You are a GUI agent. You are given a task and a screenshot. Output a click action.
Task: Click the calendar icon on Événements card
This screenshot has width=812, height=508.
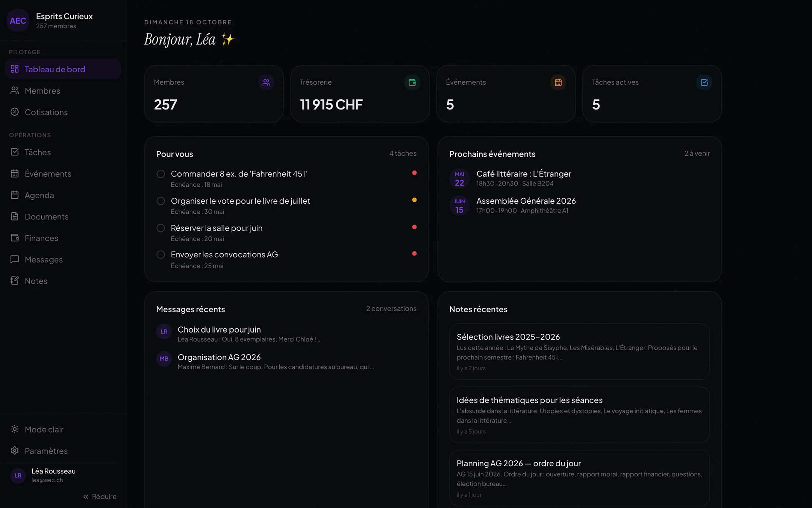click(558, 82)
